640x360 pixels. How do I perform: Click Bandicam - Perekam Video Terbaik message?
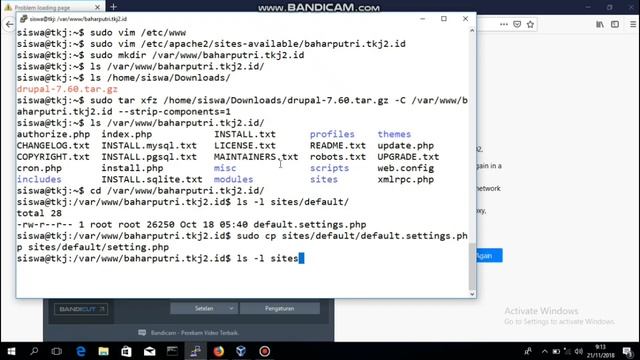click(194, 333)
